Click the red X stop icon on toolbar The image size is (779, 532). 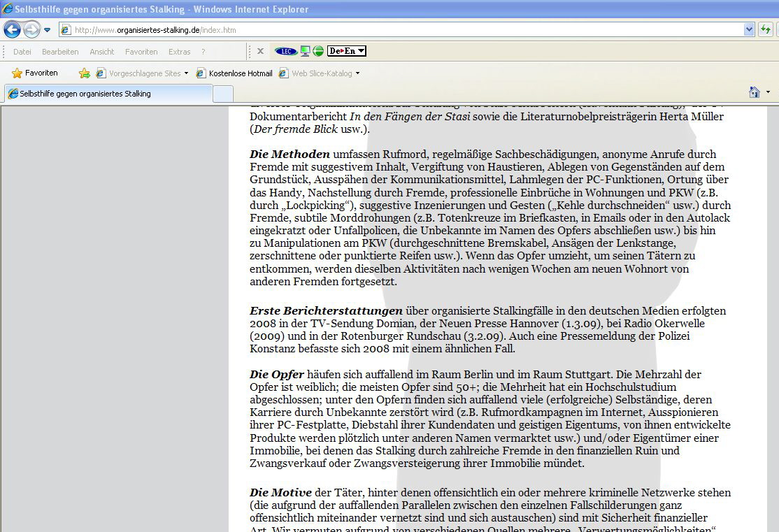259,50
